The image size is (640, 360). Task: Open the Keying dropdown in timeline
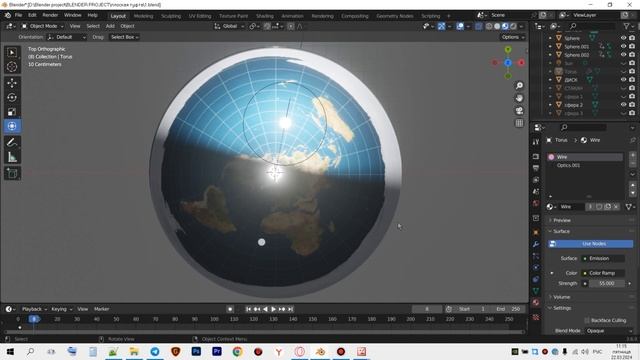point(62,309)
